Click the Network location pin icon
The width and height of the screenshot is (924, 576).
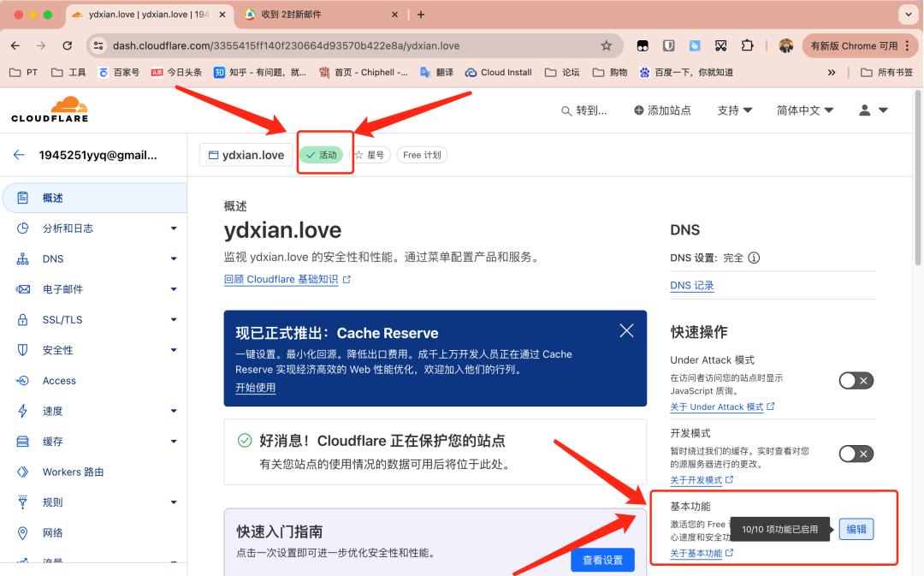(x=22, y=533)
